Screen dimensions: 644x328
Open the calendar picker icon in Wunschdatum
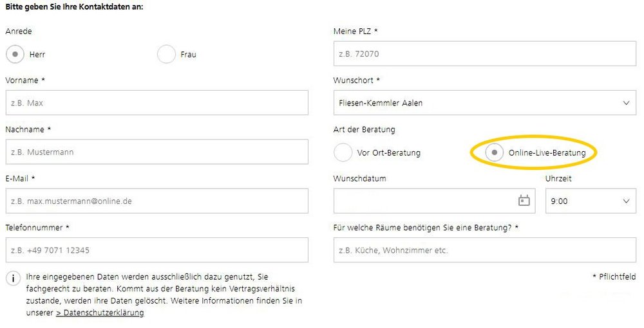click(x=524, y=201)
